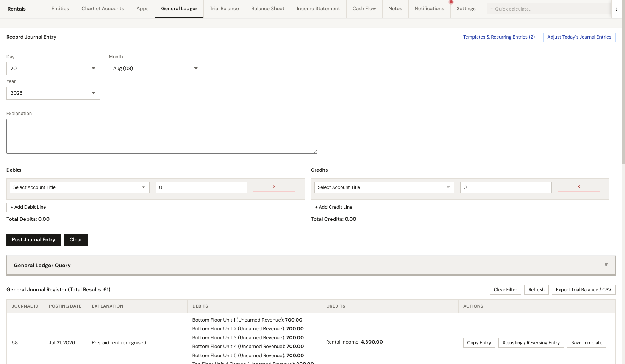
Task: Click the Bottom Floor Unit 3 debit line
Action: [x=248, y=338]
